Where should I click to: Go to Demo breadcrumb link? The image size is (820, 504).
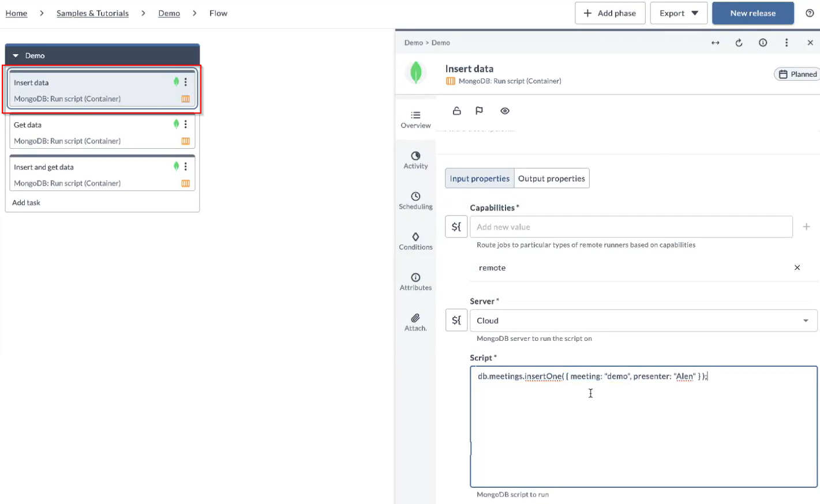[x=169, y=13]
